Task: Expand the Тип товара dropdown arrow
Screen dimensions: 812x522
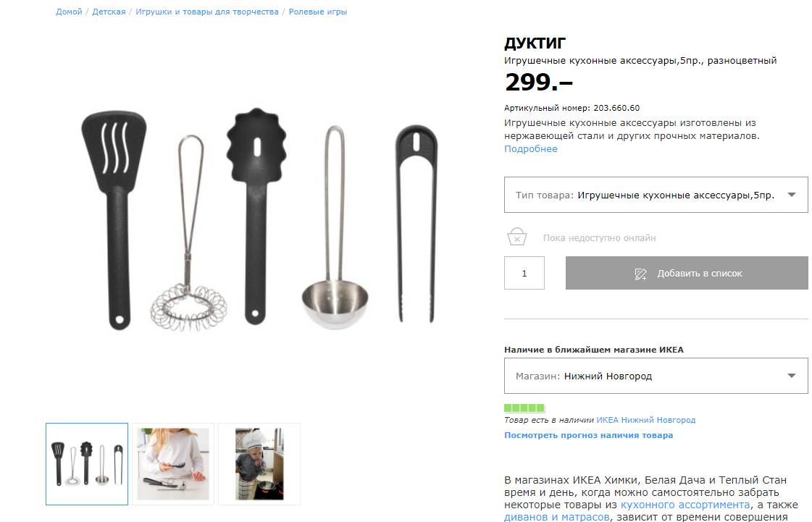Action: (791, 195)
